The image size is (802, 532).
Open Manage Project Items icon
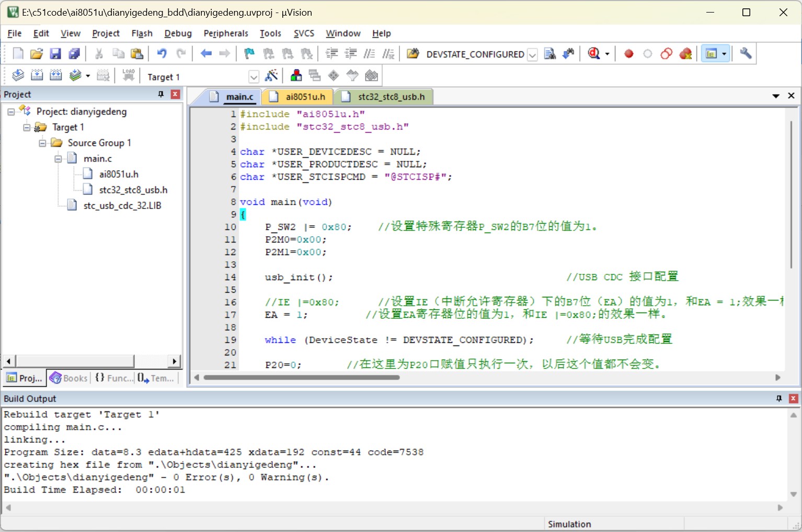[296, 75]
